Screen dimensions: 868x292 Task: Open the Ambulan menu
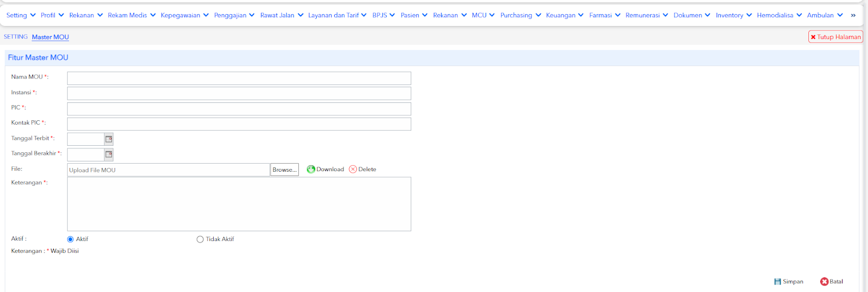825,15
